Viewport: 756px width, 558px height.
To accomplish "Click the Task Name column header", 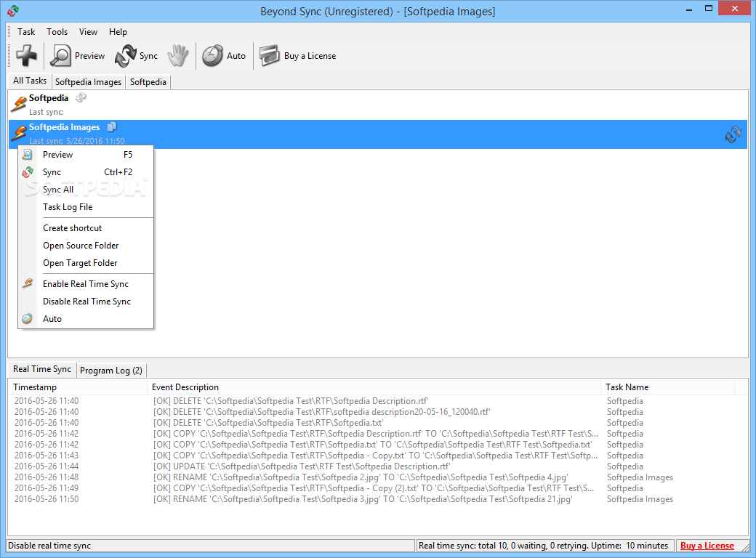I will pos(667,387).
